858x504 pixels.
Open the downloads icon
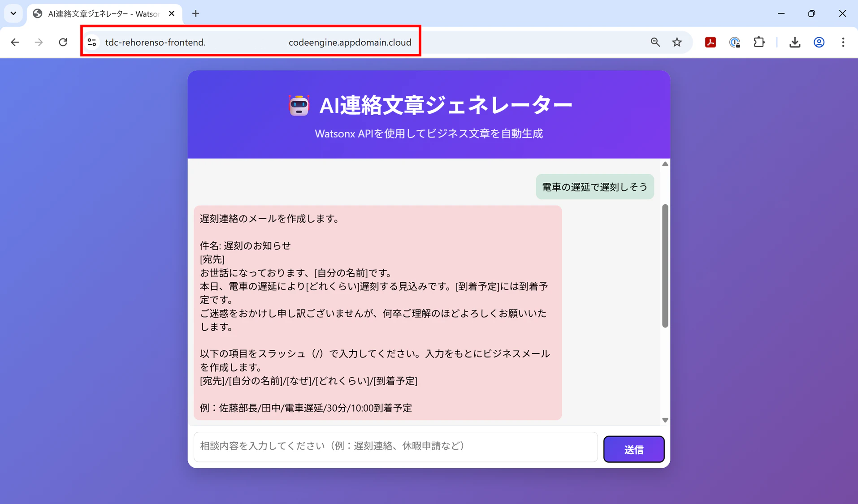click(x=795, y=42)
